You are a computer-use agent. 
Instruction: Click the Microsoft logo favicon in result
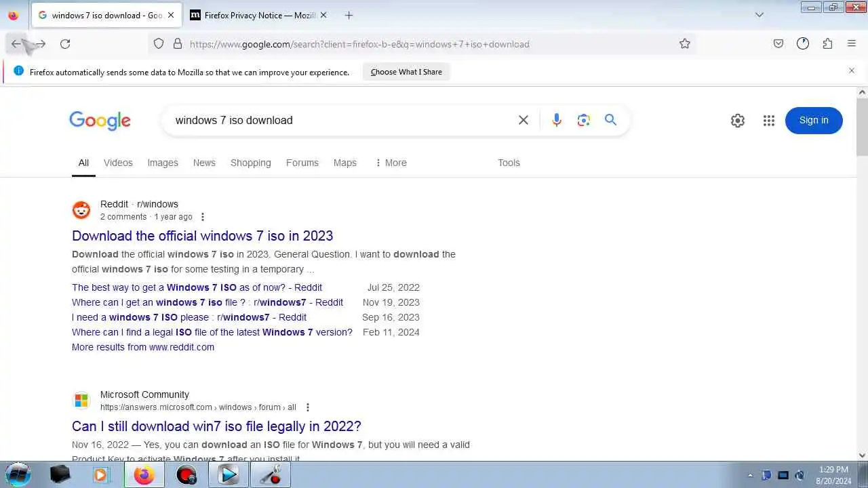pos(81,401)
